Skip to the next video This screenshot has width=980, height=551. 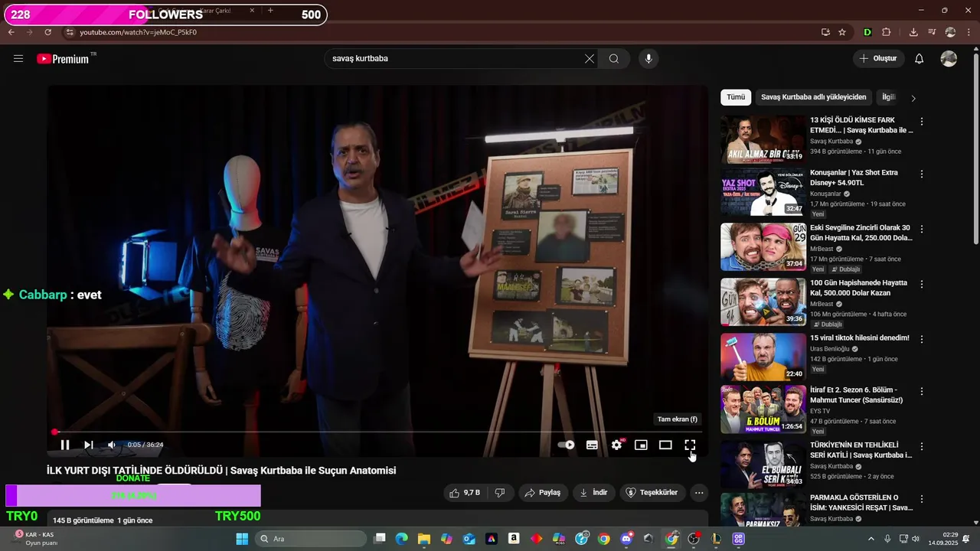[x=89, y=445]
